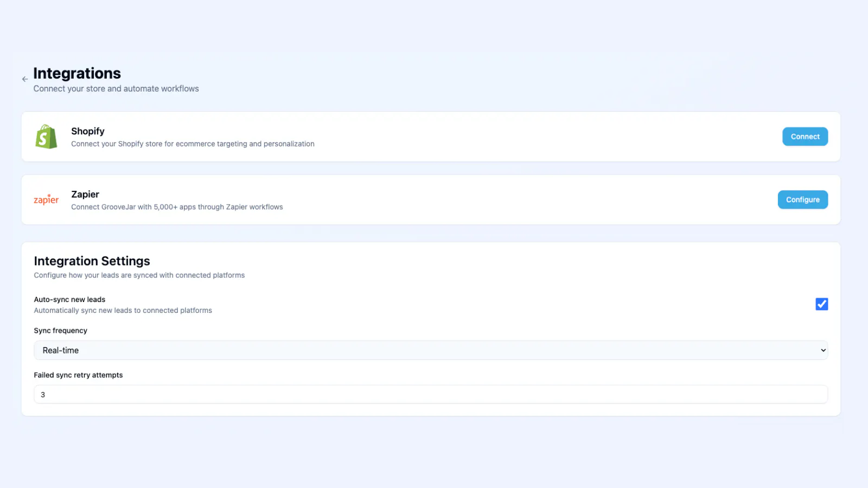
Task: Click the Auto-sync new leads label
Action: [x=70, y=299]
